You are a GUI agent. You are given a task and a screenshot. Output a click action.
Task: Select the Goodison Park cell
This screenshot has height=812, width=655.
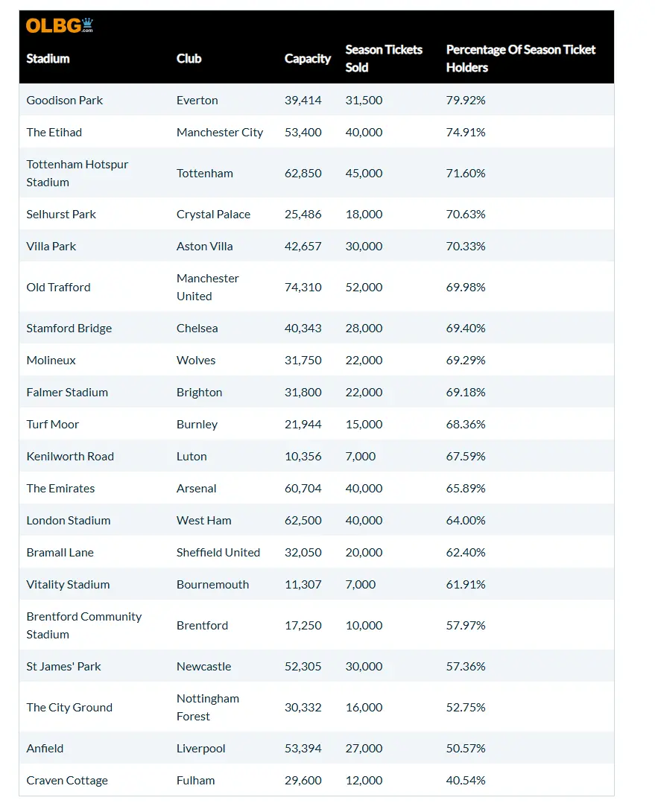[x=65, y=101]
